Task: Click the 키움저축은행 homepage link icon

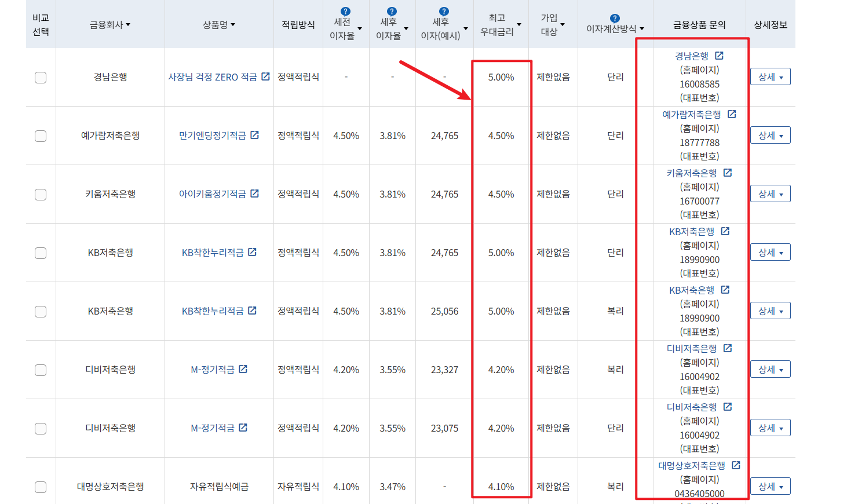Action: pos(727,172)
